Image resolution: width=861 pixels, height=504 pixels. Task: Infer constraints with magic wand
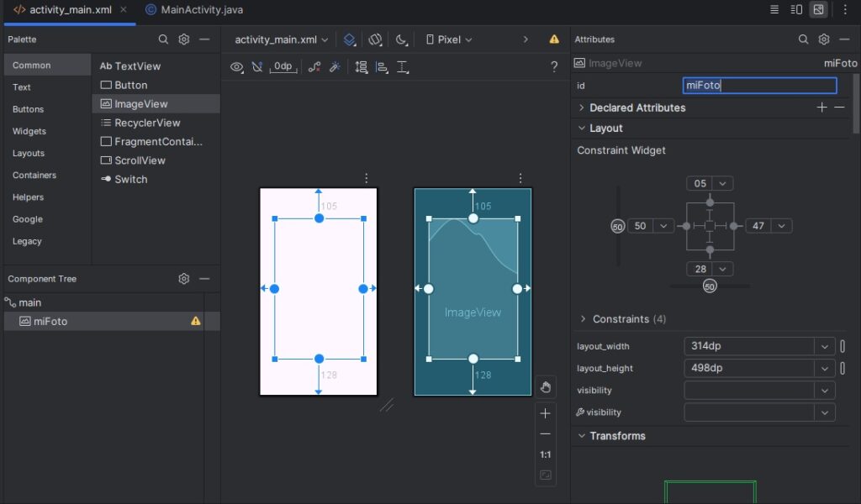tap(335, 67)
